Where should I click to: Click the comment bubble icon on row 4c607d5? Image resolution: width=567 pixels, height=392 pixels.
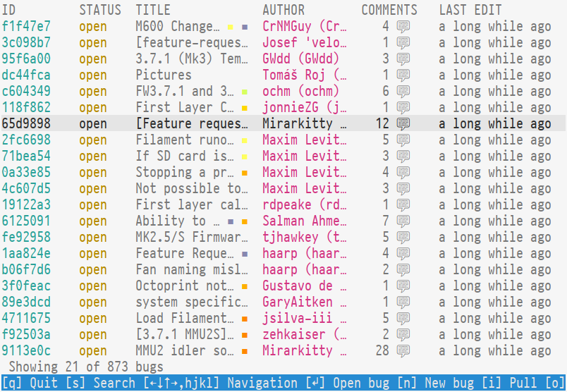tap(403, 189)
